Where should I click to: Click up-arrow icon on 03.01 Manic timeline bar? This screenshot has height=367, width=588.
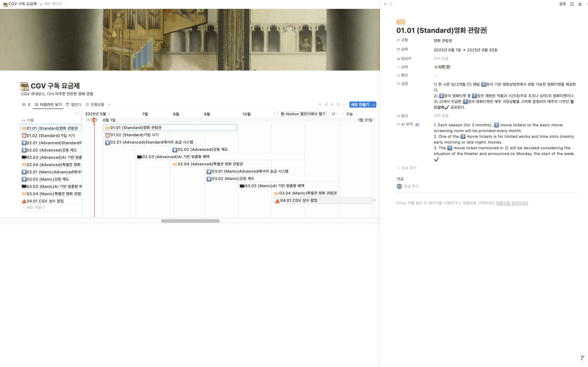pos(209,172)
